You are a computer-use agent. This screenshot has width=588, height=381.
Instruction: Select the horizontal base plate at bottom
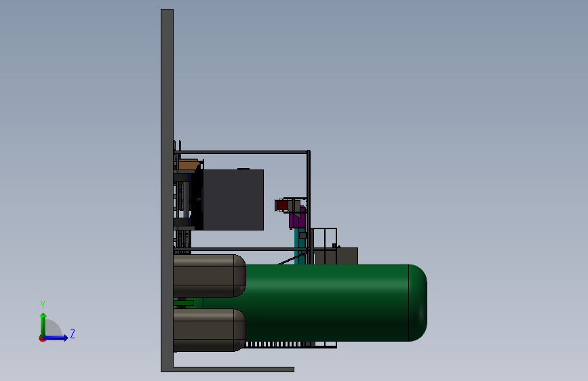[233, 369]
